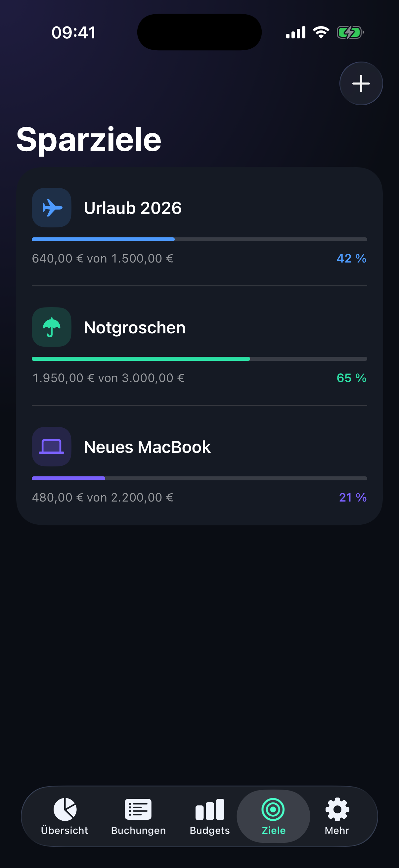Viewport: 399px width, 868px height.
Task: Open the Urlaub 2026 savings goal
Action: click(x=133, y=208)
